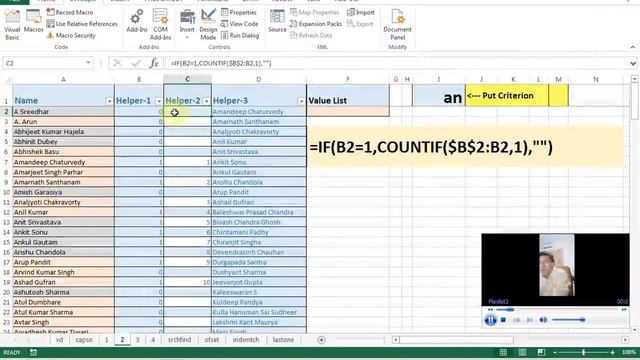The width and height of the screenshot is (640, 360).
Task: Switch to sheet tab '3'
Action: pos(138,340)
